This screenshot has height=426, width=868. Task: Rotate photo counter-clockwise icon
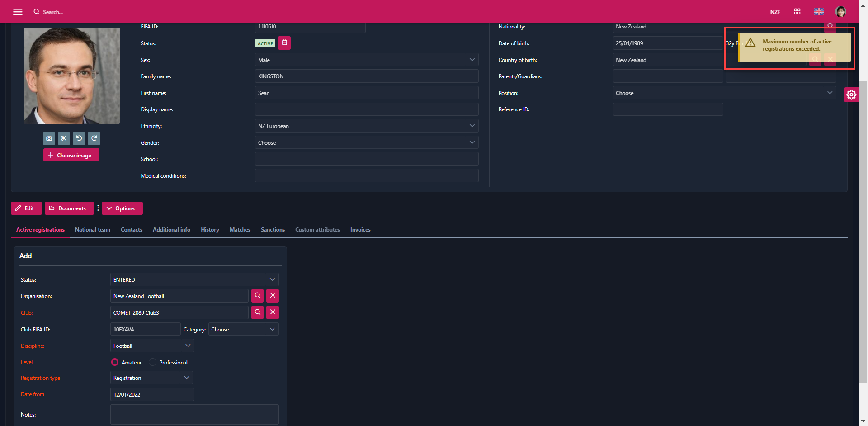(x=79, y=138)
